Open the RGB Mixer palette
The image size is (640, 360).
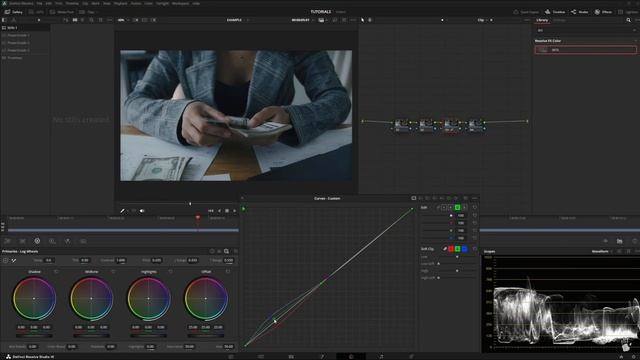pos(68,241)
